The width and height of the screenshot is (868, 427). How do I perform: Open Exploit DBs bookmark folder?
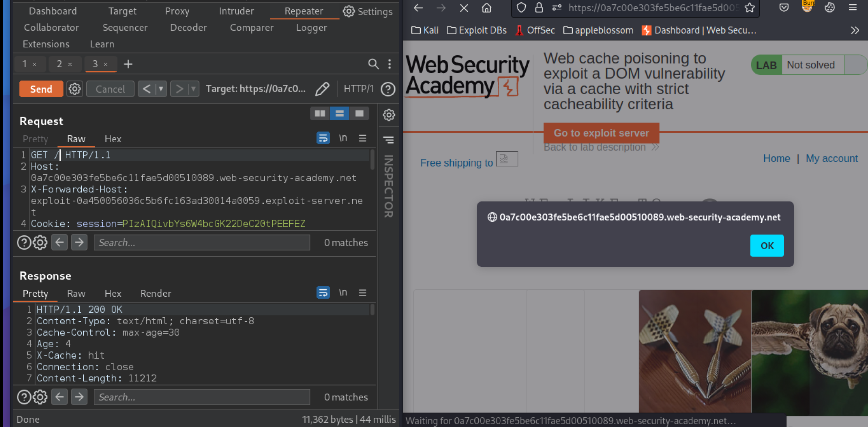click(x=476, y=30)
